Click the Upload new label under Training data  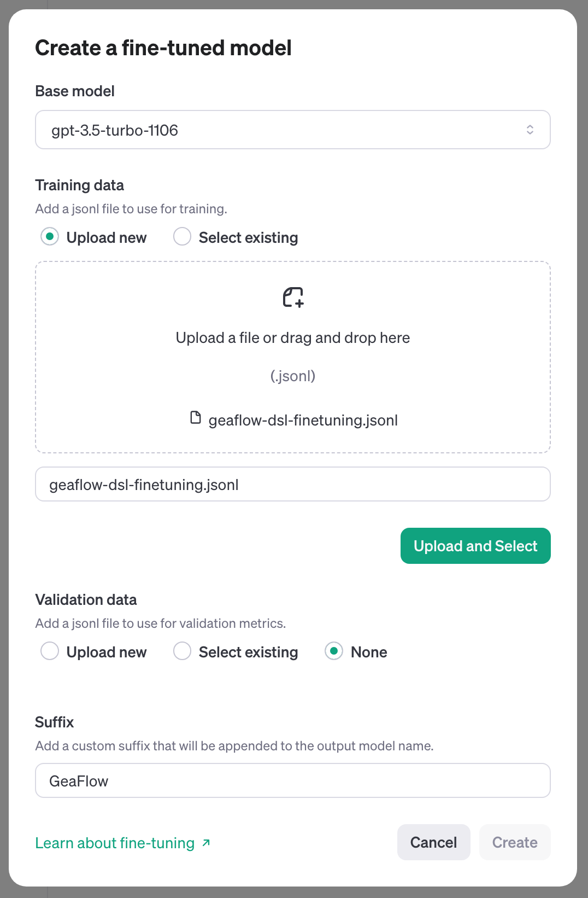tap(107, 238)
